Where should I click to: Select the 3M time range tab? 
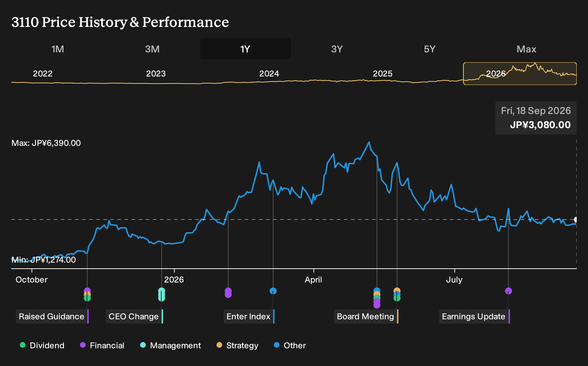coord(152,49)
